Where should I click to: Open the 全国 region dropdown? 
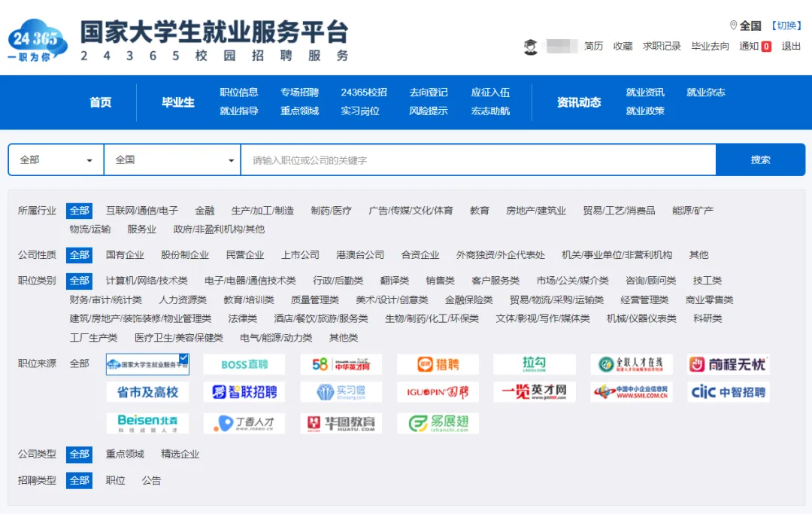click(x=171, y=160)
